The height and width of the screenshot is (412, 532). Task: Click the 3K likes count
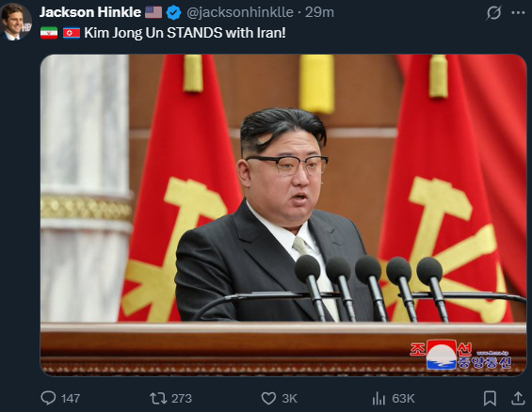pos(289,399)
